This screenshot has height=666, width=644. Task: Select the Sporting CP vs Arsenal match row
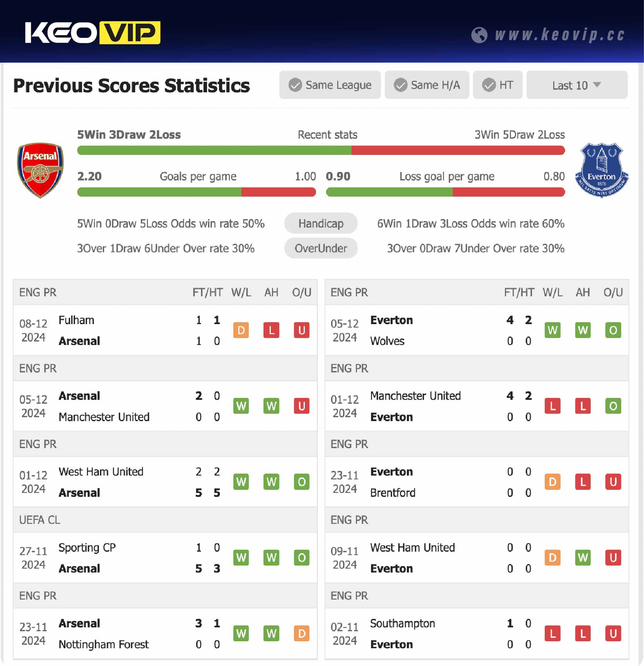point(164,557)
